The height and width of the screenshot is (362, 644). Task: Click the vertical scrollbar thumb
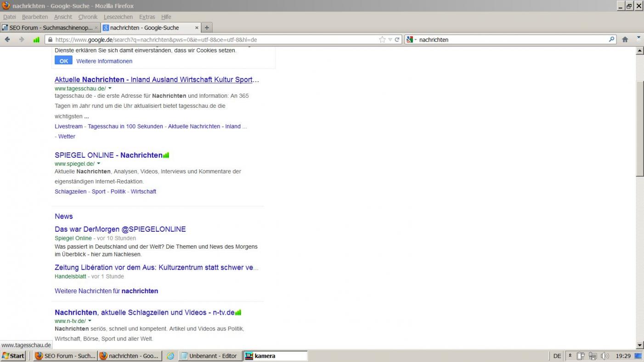(640, 129)
